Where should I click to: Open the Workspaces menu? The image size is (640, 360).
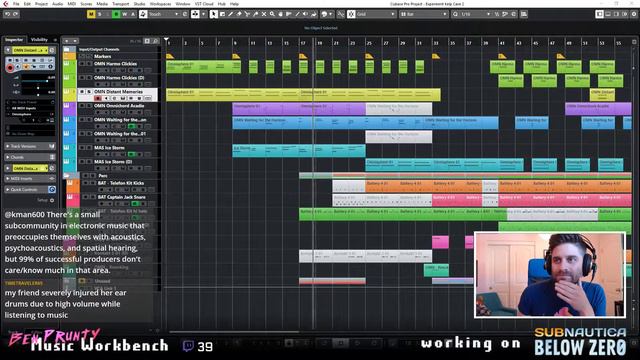[x=160, y=4]
